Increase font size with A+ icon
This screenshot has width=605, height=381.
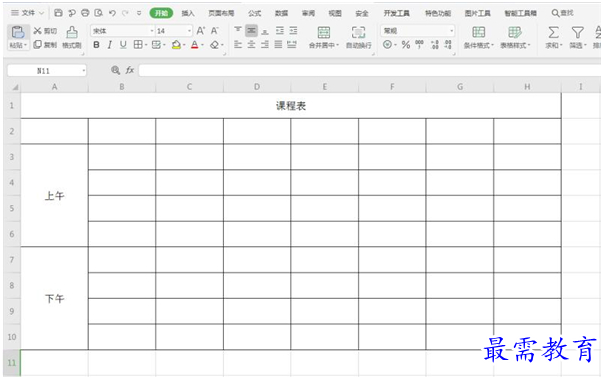(201, 30)
